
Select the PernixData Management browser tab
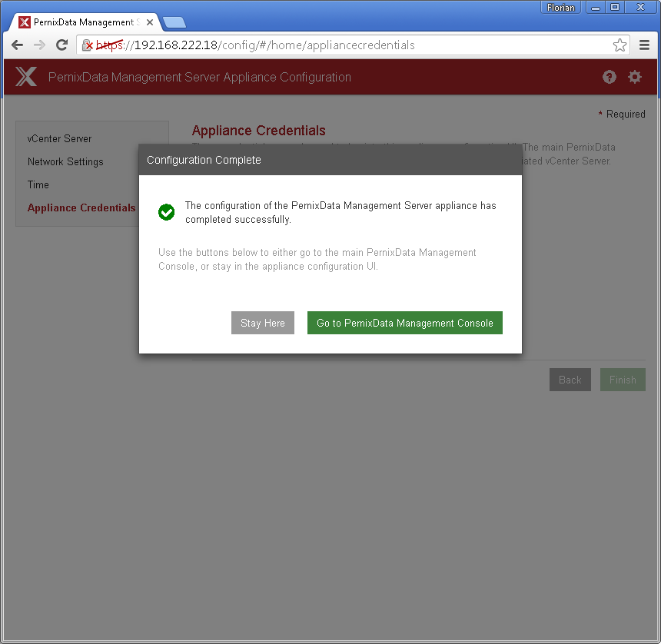click(83, 22)
